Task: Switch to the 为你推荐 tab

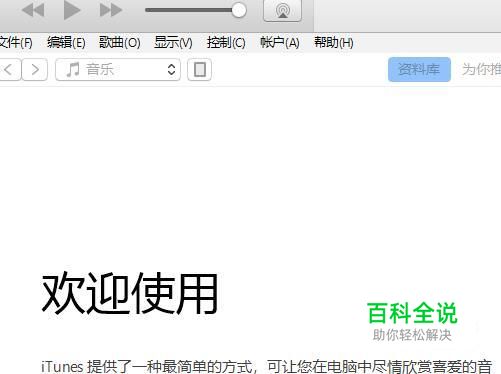Action: [x=481, y=69]
